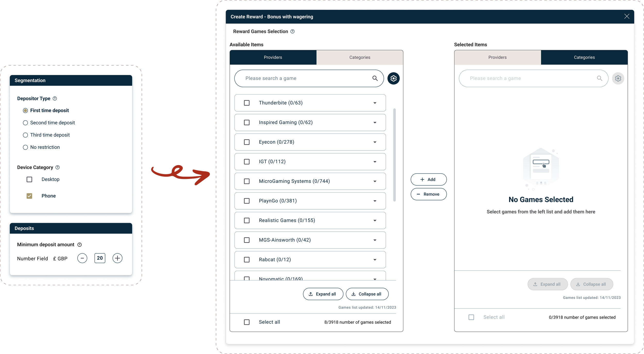Click Available Items providers list scrollbar
This screenshot has height=354, width=644.
tap(394, 155)
